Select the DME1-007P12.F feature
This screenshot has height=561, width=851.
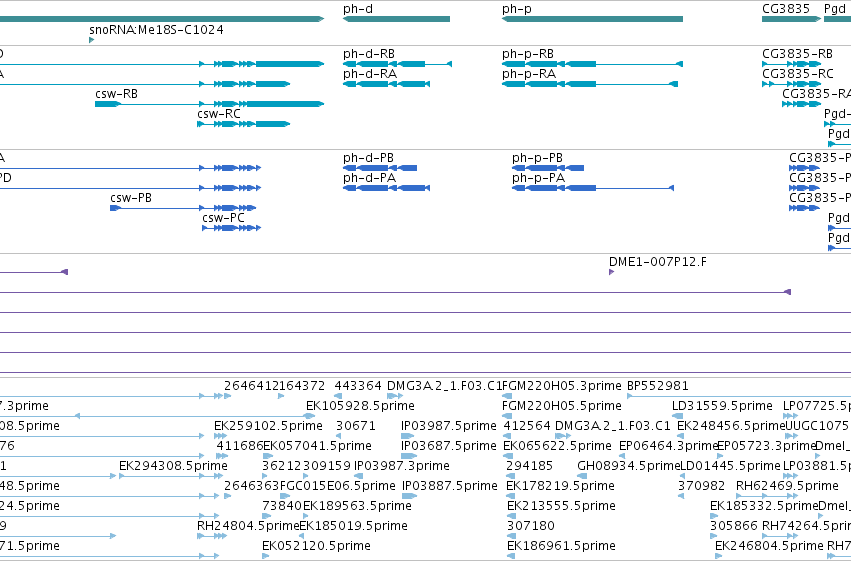(612, 272)
